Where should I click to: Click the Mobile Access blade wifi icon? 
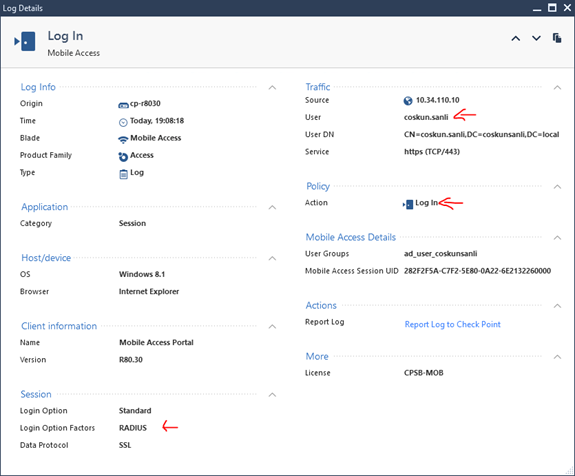(x=123, y=139)
